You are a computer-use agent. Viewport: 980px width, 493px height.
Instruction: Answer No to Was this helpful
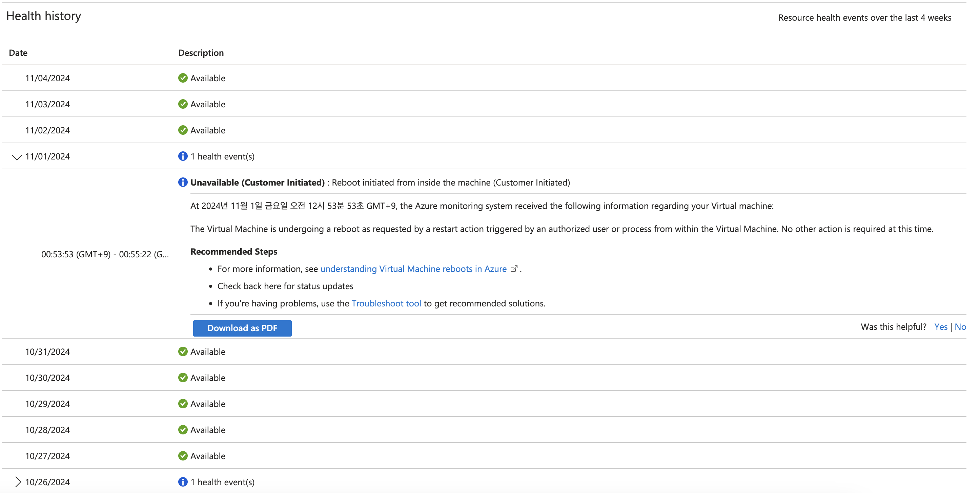coord(960,327)
